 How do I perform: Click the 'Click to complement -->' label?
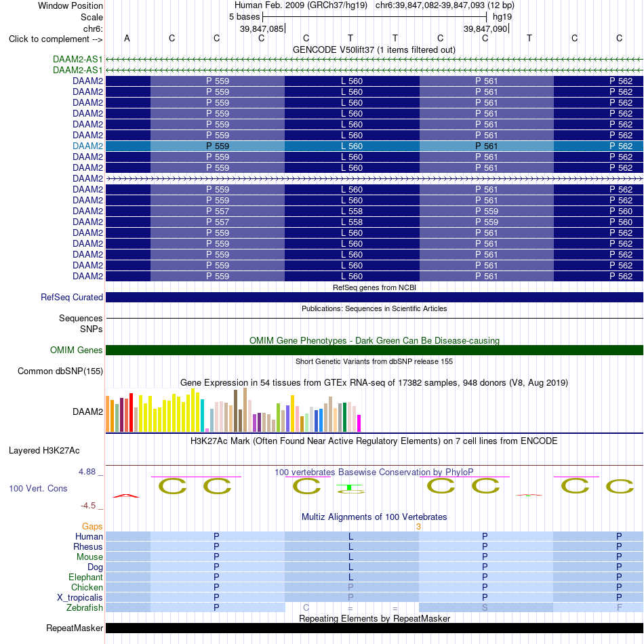(56, 39)
